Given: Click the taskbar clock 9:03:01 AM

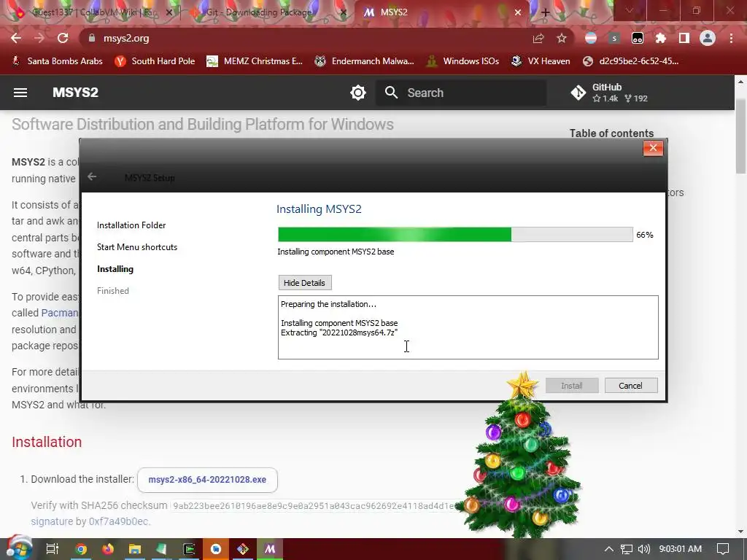Looking at the screenshot, I should [681, 549].
